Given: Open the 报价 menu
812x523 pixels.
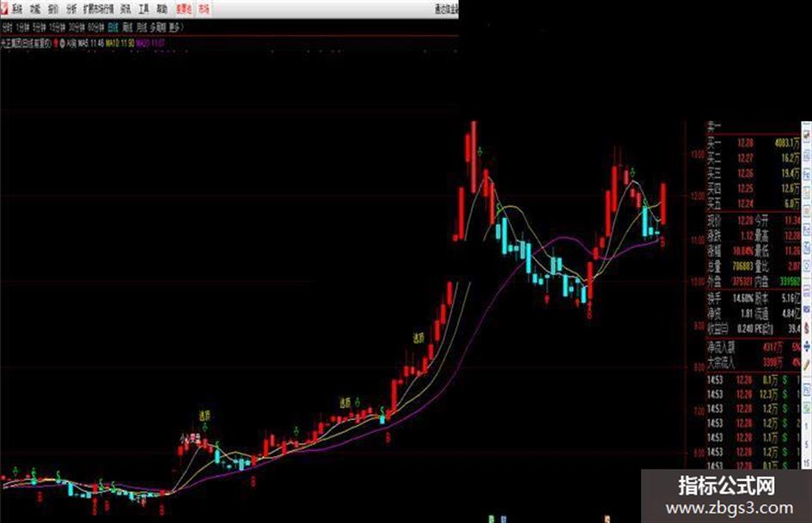Looking at the screenshot, I should 52,9.
